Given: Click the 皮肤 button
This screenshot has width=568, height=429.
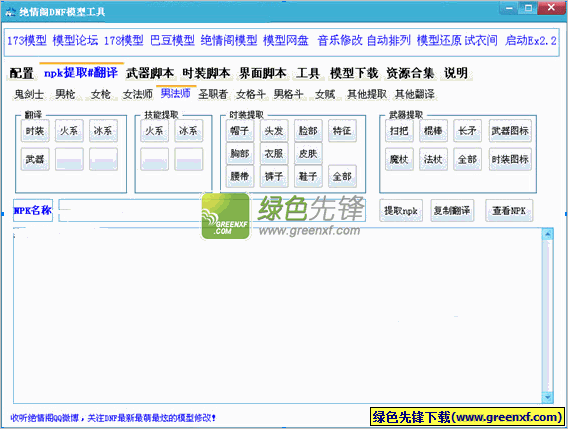Looking at the screenshot, I should click(308, 154).
